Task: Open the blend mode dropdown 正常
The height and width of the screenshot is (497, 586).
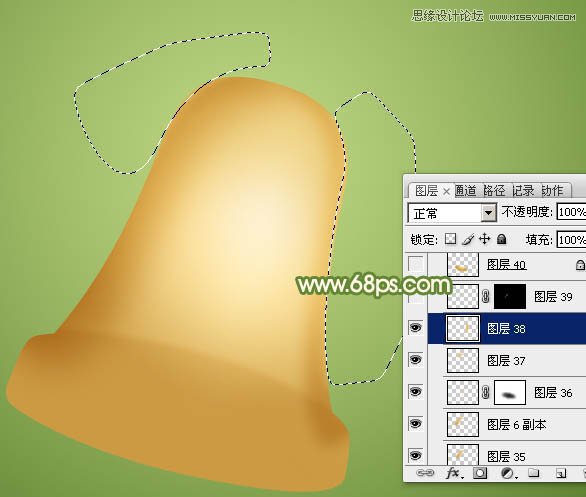Action: coord(452,213)
